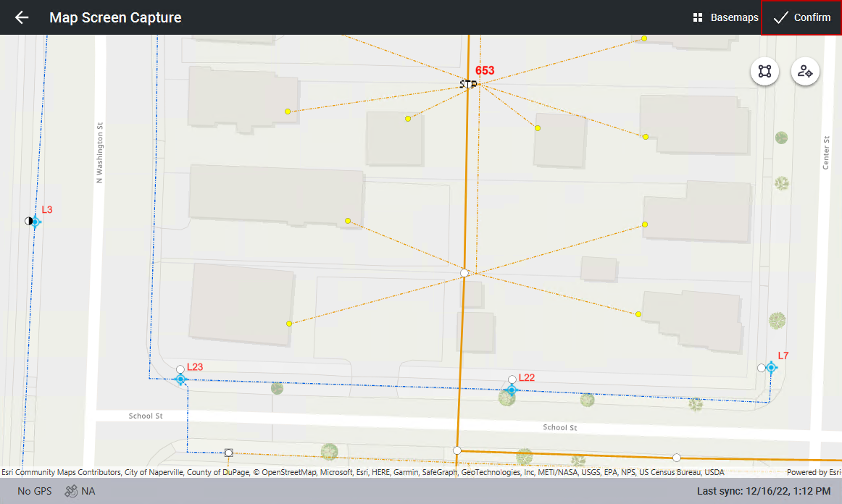This screenshot has height=504, width=842.
Task: Select the squared circle node below L23
Action: tap(229, 453)
